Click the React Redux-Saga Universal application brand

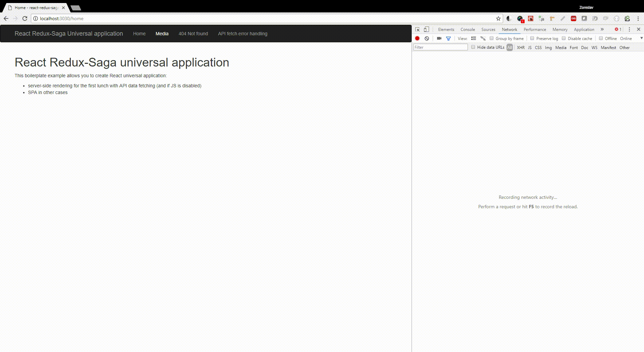click(x=69, y=34)
